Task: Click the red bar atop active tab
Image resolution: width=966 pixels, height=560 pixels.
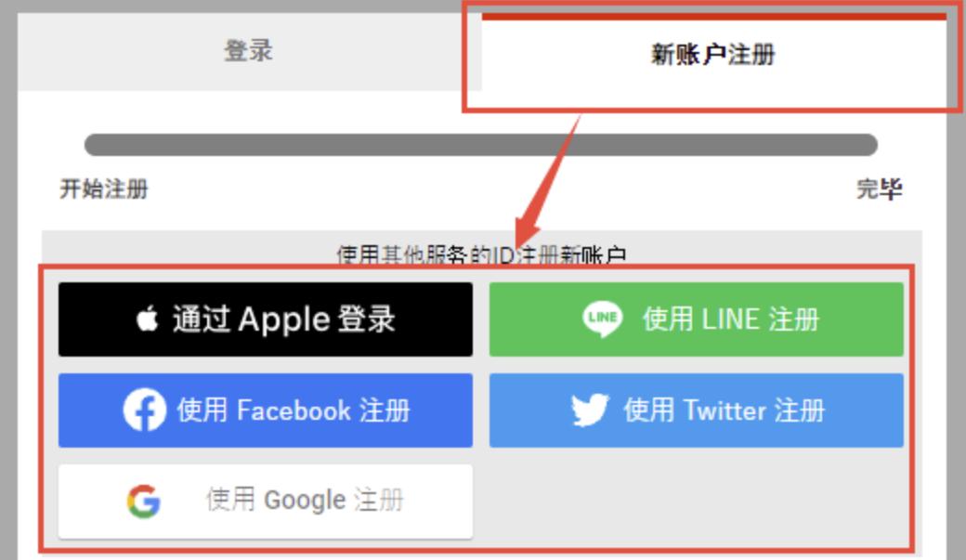Action: click(x=714, y=17)
